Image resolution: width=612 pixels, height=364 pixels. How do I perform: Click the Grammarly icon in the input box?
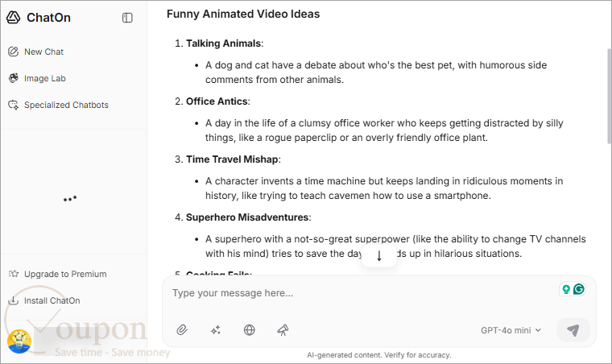(579, 289)
